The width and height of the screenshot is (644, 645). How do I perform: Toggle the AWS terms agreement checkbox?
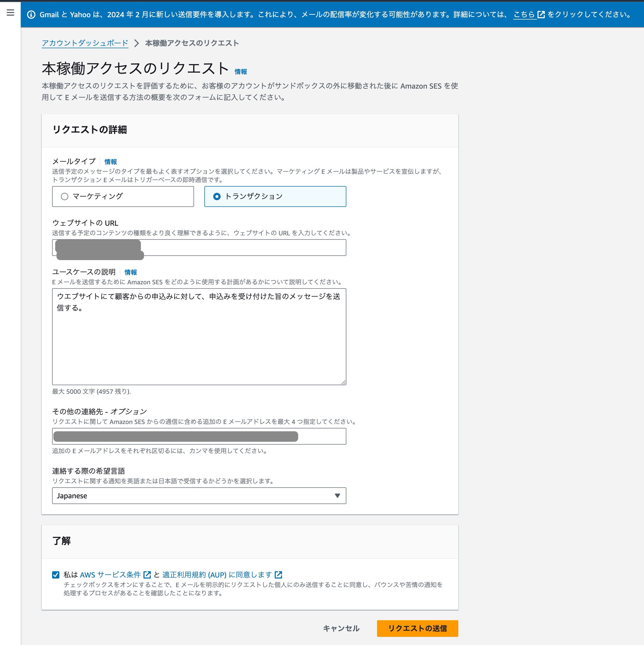[x=56, y=575]
